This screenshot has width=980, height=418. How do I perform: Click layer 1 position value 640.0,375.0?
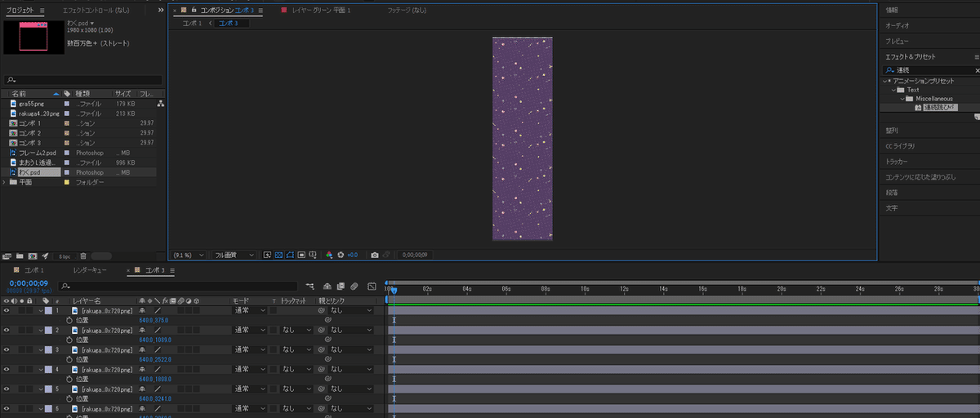[154, 321]
